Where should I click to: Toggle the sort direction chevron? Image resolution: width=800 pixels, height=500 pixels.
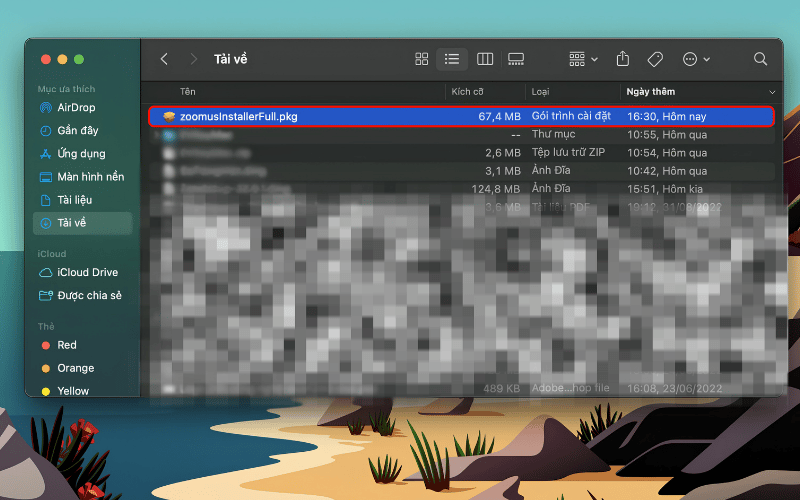pyautogui.click(x=772, y=92)
